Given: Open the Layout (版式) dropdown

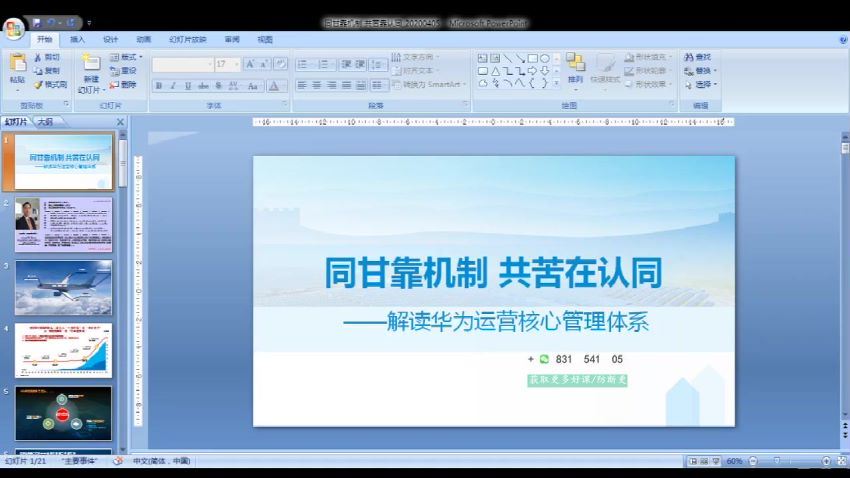Looking at the screenshot, I should [x=126, y=57].
